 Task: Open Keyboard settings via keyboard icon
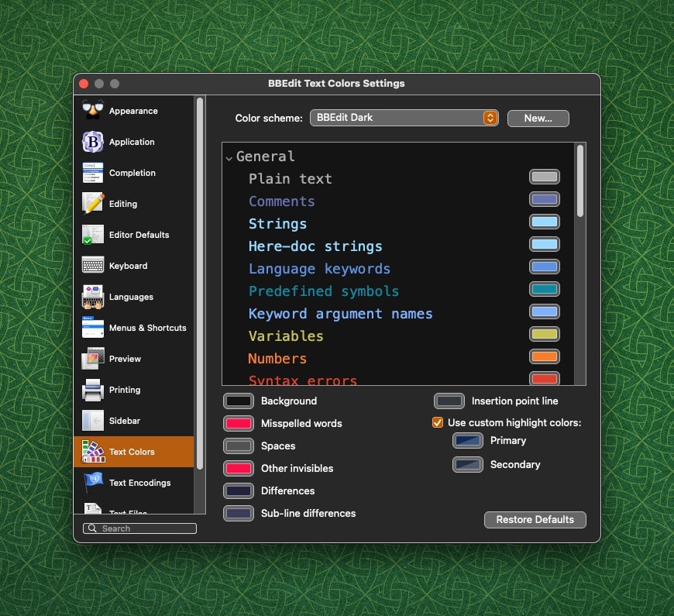pyautogui.click(x=93, y=266)
